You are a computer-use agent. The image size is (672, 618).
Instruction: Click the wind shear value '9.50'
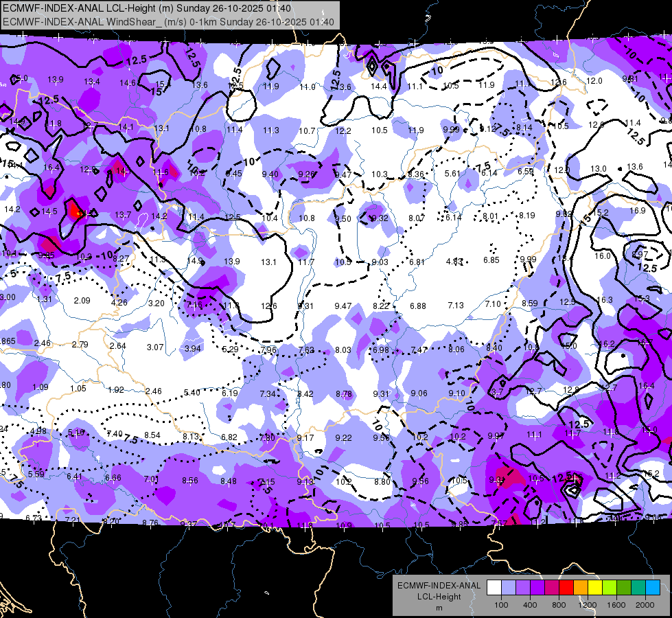tap(343, 219)
